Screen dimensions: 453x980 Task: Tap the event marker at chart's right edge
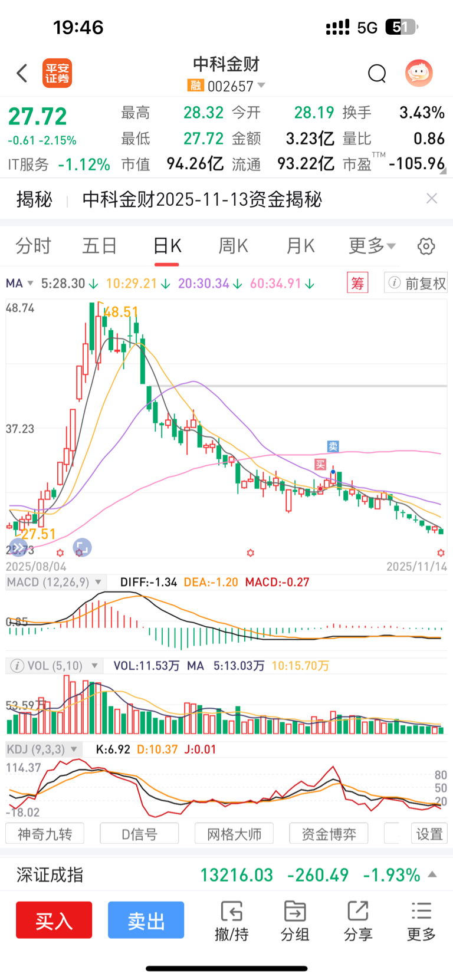click(x=441, y=553)
